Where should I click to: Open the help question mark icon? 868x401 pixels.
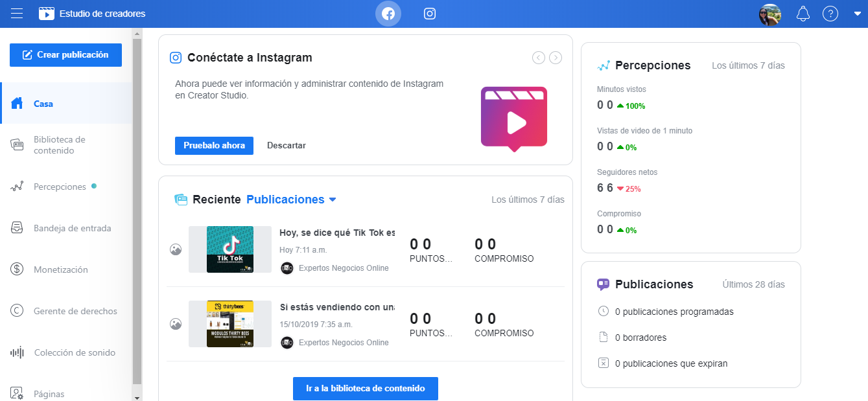(x=830, y=14)
